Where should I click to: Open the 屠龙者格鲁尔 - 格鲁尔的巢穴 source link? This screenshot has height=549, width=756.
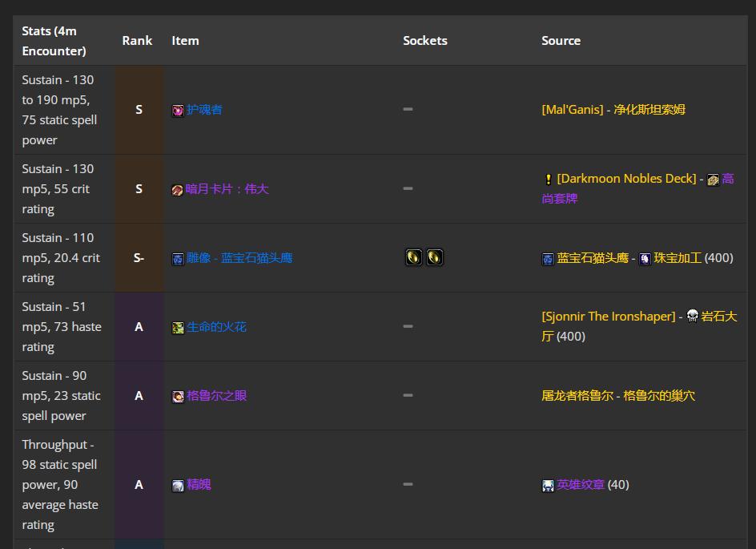click(x=617, y=396)
